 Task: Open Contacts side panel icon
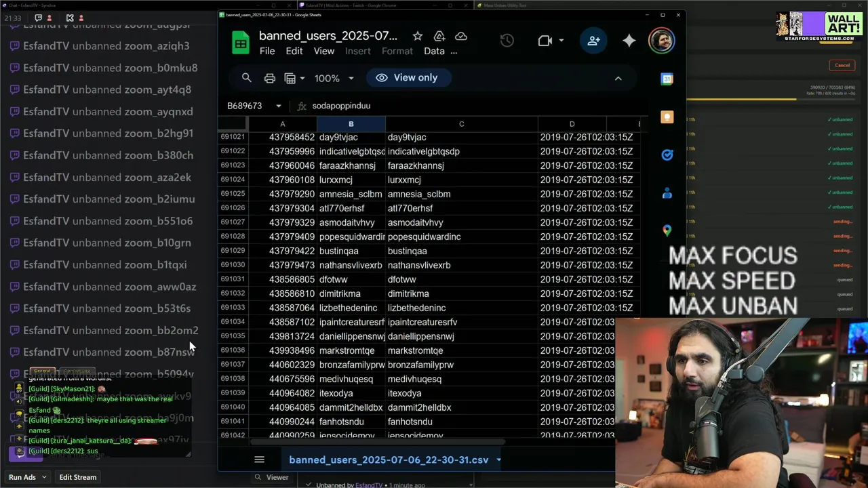(667, 193)
